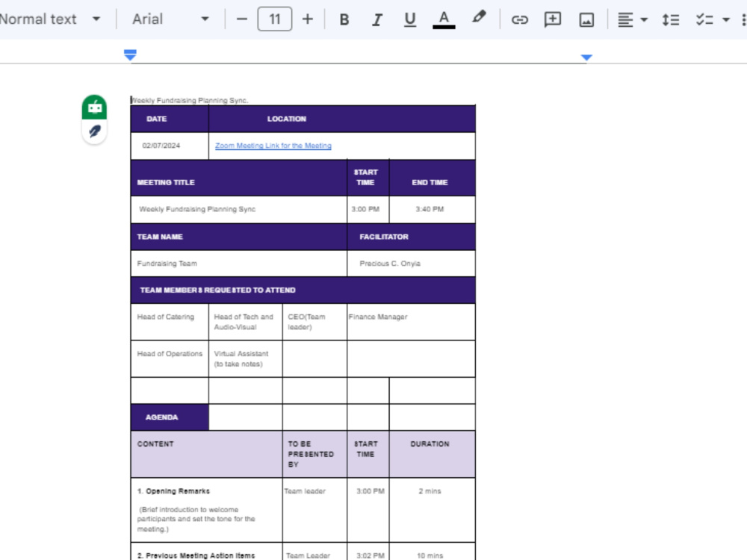
Task: Open line and paragraph spacing
Action: [x=670, y=19]
